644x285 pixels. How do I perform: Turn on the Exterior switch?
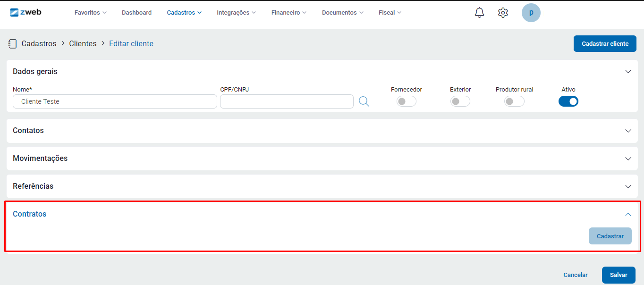point(460,101)
